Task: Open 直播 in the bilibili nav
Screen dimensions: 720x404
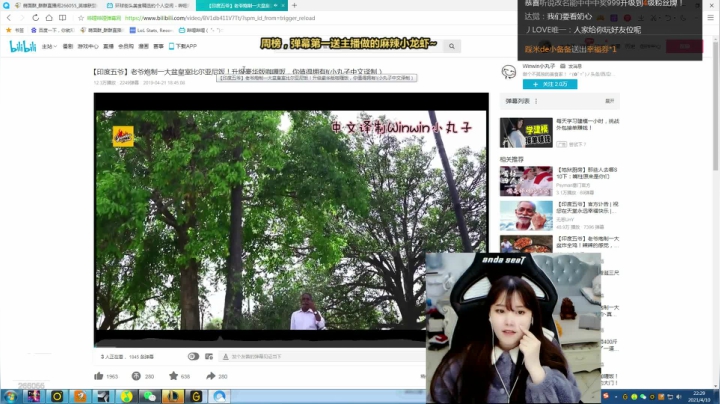Action: [x=108, y=46]
